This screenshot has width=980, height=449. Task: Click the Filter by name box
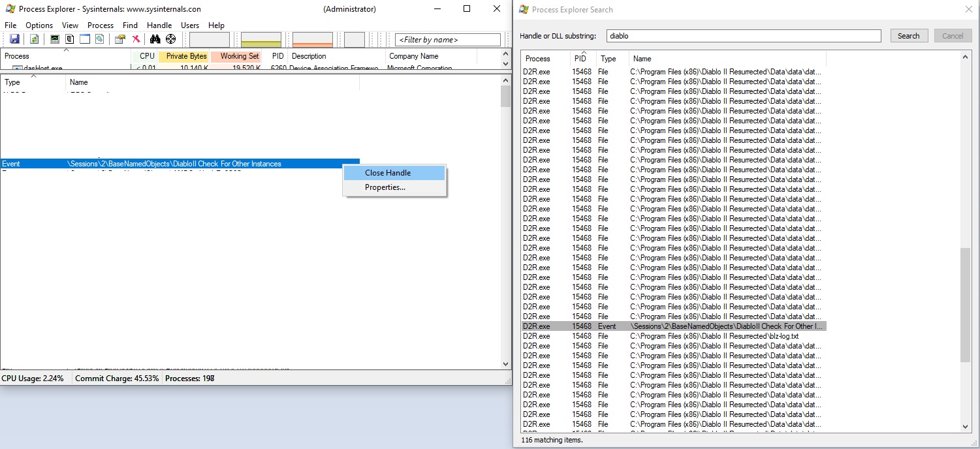(447, 40)
